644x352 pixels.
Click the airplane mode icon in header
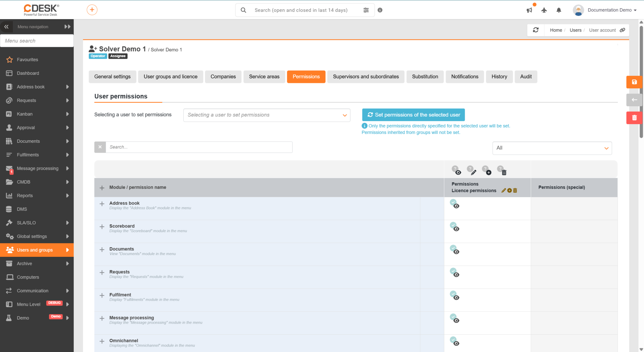click(x=544, y=10)
